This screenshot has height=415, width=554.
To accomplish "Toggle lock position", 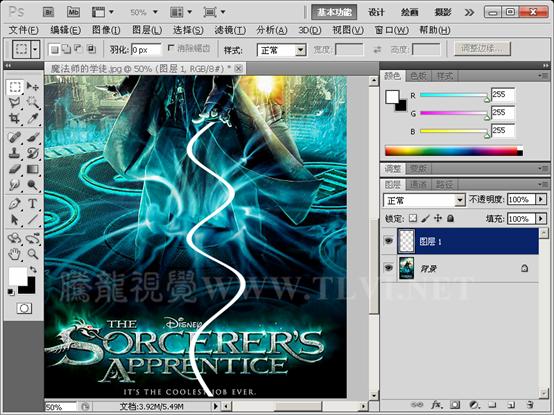I will tap(438, 218).
